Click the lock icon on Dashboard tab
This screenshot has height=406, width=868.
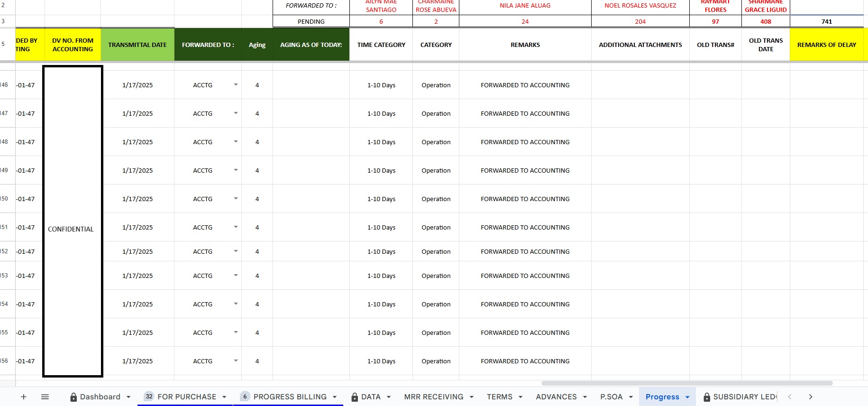[x=73, y=397]
